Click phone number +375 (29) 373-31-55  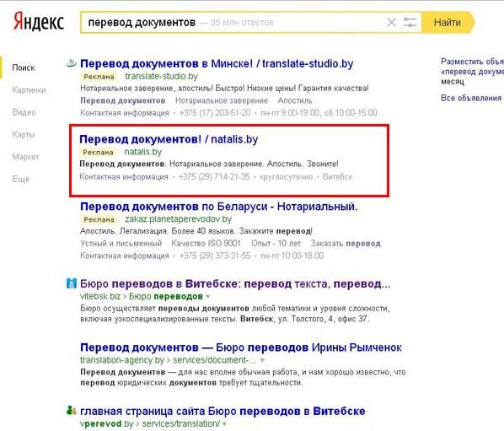[x=215, y=256]
